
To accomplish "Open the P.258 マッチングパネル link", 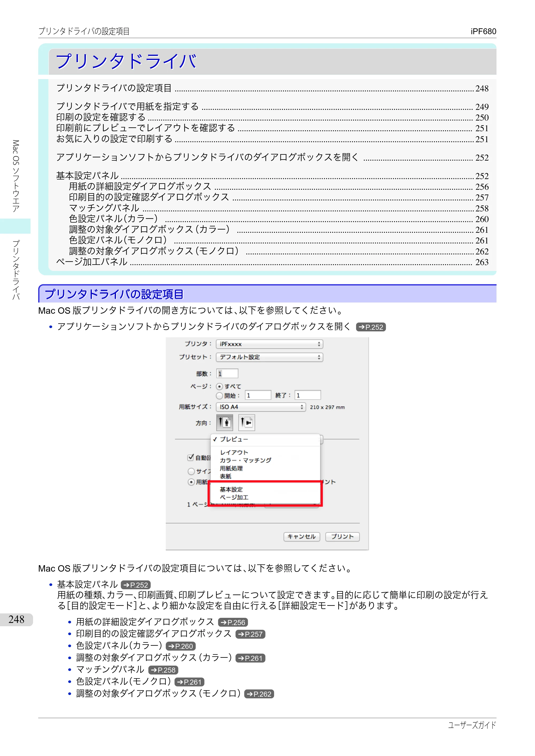I will point(163,670).
